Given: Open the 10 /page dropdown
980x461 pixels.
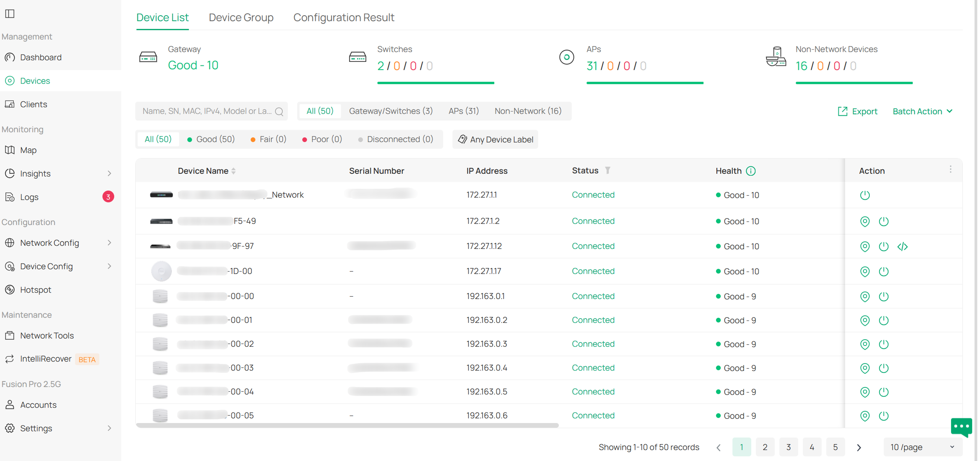Looking at the screenshot, I should tap(923, 447).
